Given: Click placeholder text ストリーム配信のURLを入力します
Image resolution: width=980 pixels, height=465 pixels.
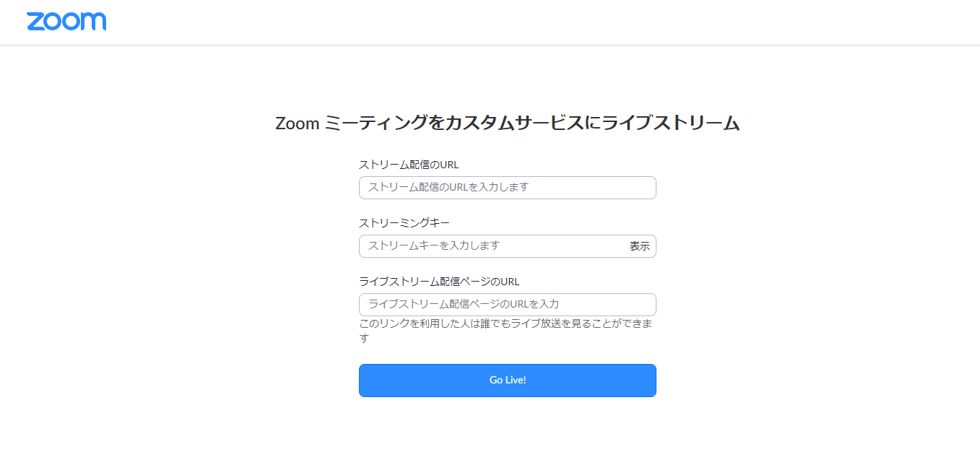Looking at the screenshot, I should coord(448,188).
